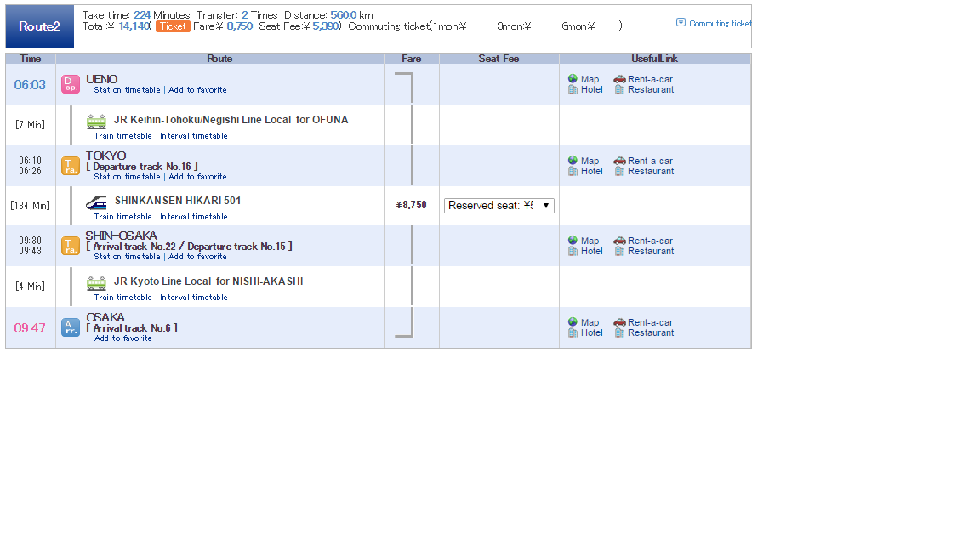
Task: Click the Commuting ticket icon at top right
Action: (681, 22)
